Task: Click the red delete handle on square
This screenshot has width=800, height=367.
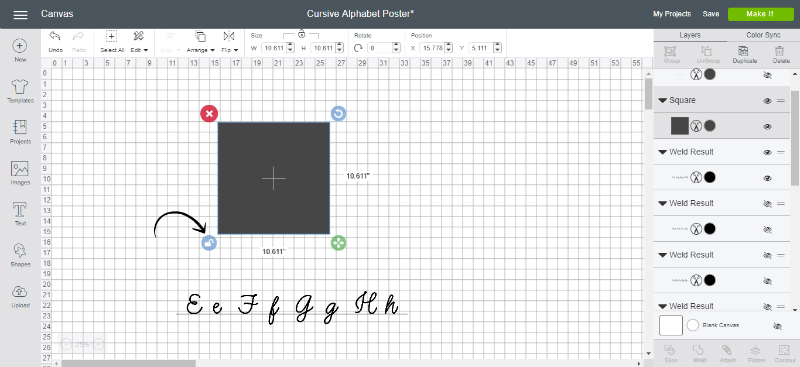Action: 209,114
